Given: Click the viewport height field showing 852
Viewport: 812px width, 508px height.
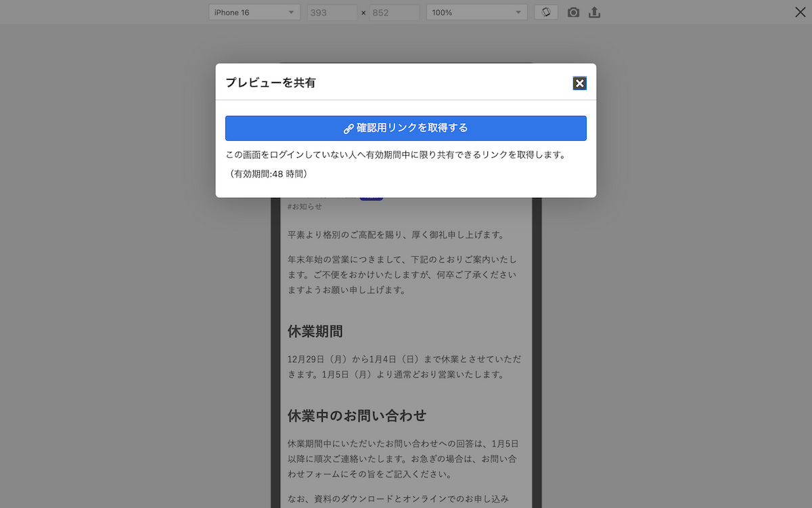Looking at the screenshot, I should pyautogui.click(x=394, y=12).
